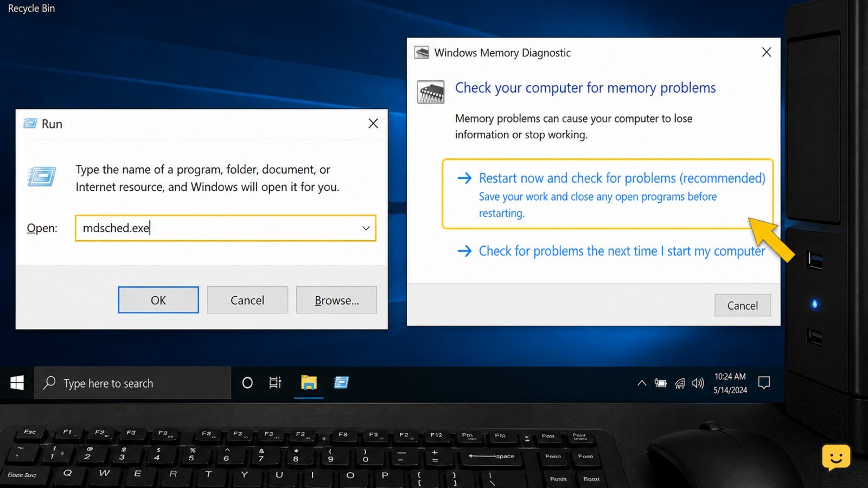This screenshot has height=488, width=868.
Task: Click the yellow smiley chat icon
Action: (x=836, y=457)
